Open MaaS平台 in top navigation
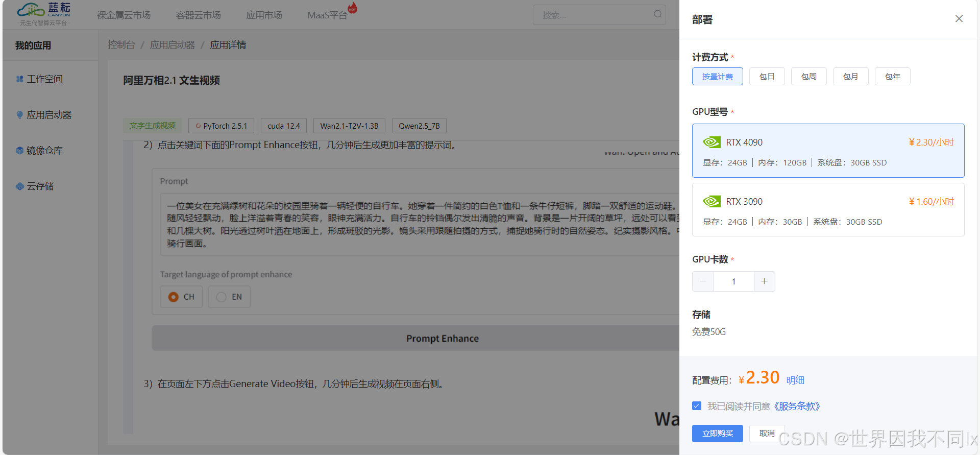Screen dimensions: 980x455 327,15
